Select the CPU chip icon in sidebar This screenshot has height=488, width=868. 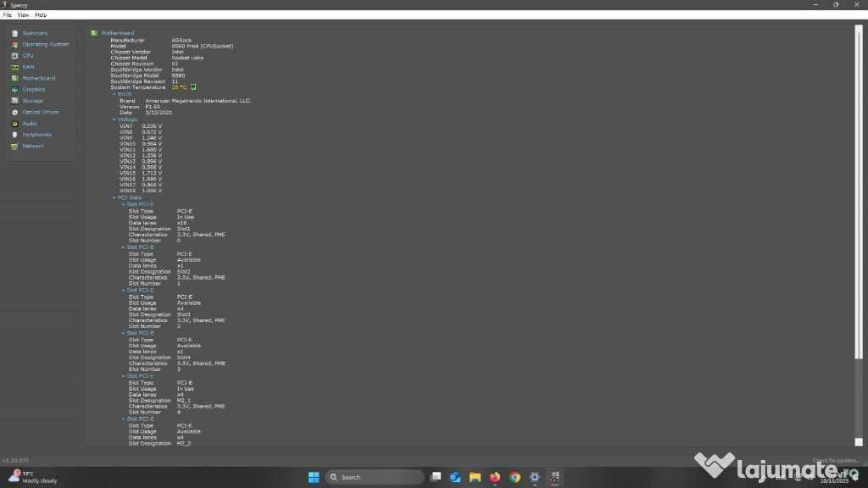pos(15,56)
